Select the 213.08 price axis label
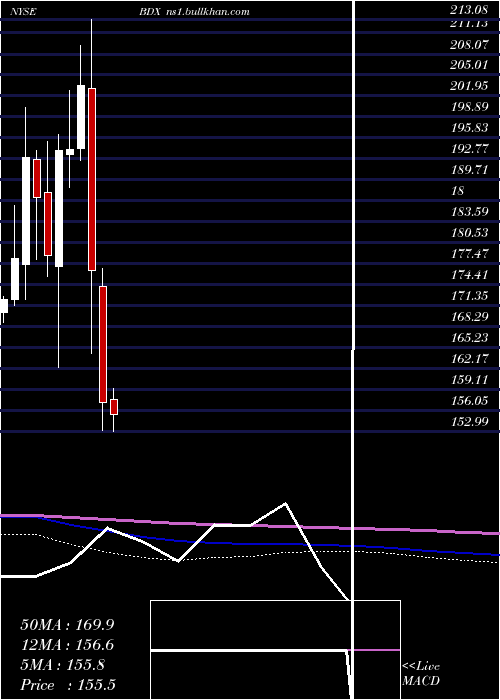 pos(469,11)
